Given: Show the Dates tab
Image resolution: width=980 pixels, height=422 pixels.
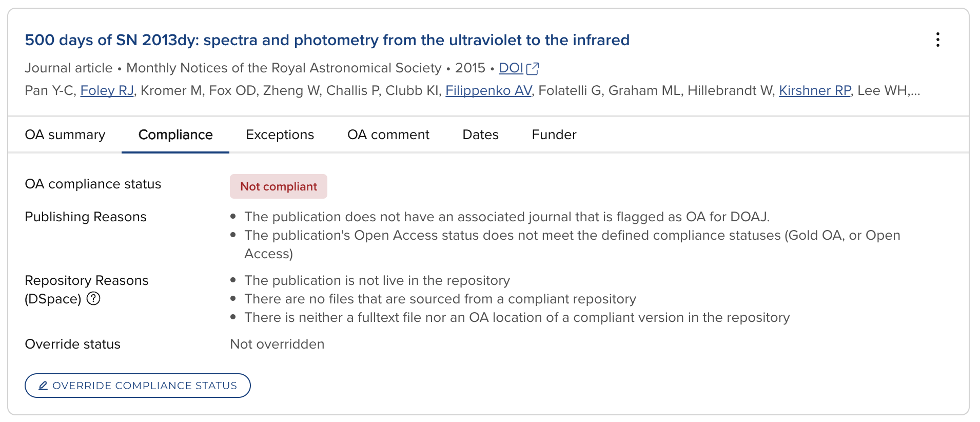Looking at the screenshot, I should [480, 135].
